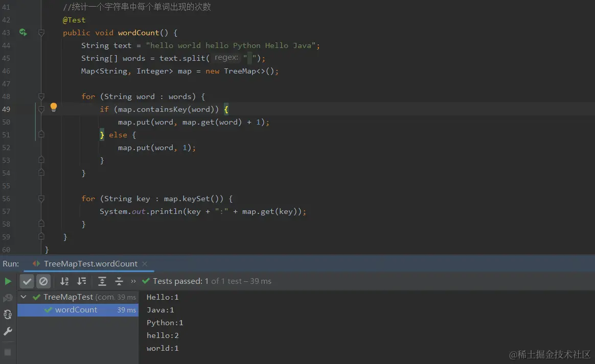Viewport: 595px width, 364px height.
Task: Click output line hello:2
Action: (163, 335)
